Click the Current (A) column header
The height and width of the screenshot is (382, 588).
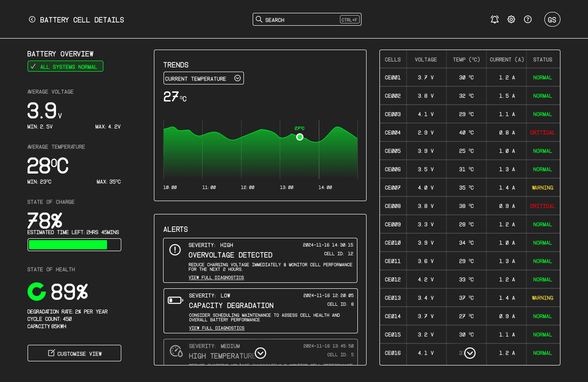[507, 59]
